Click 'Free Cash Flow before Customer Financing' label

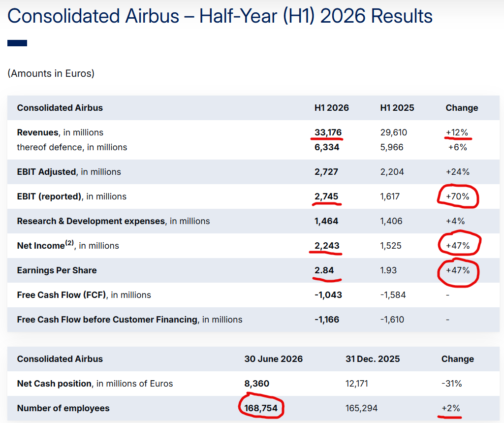pos(107,320)
